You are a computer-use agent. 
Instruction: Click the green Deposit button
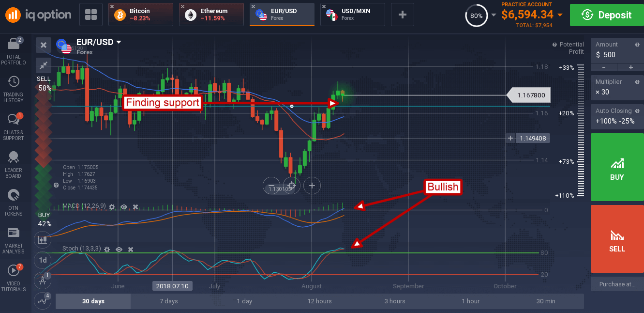click(607, 15)
